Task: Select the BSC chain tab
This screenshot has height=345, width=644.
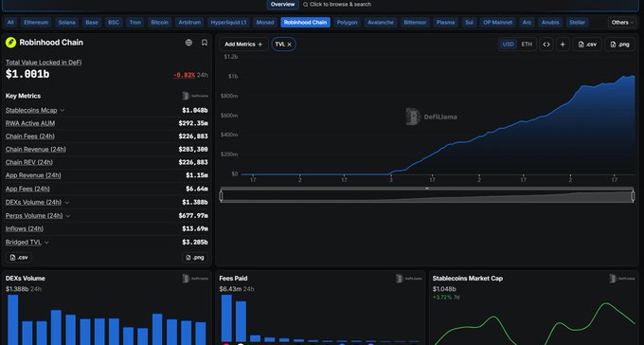Action: click(x=114, y=22)
